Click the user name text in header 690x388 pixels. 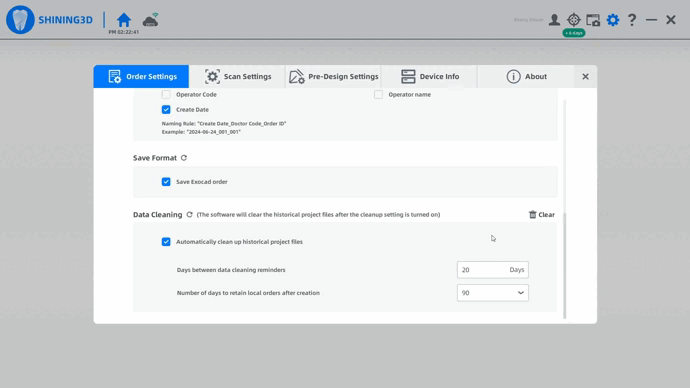tap(529, 20)
